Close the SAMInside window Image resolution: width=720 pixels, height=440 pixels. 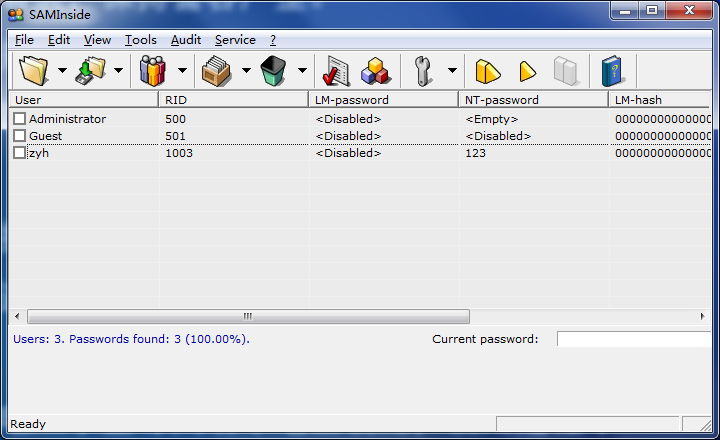689,11
